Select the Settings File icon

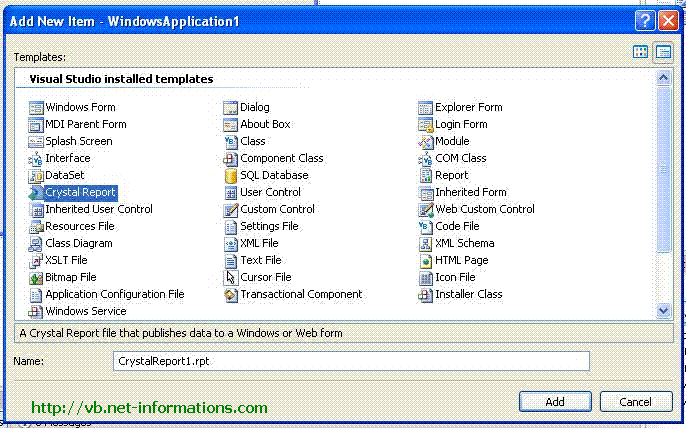coord(231,227)
